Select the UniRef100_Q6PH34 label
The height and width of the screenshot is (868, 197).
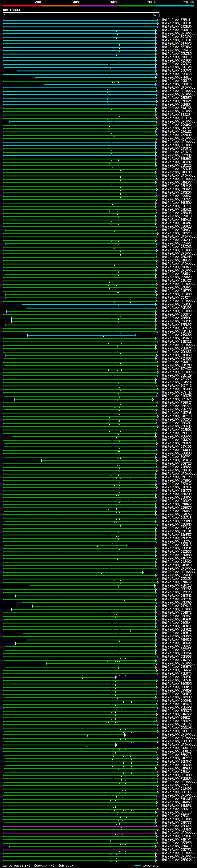pyautogui.click(x=177, y=104)
